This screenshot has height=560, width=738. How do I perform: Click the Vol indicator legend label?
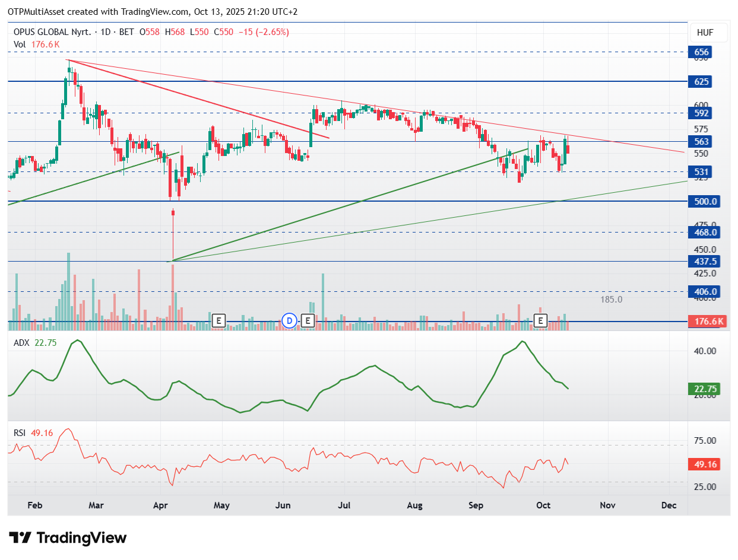click(x=20, y=44)
